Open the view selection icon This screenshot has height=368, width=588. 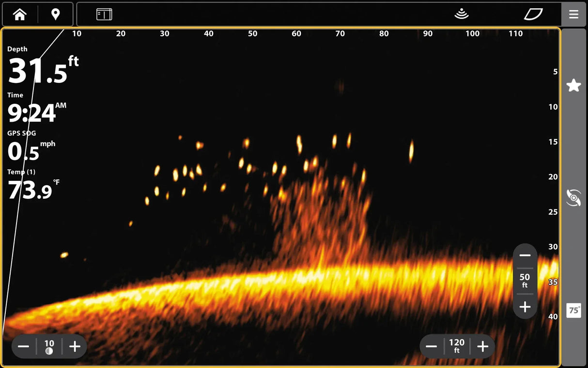tap(103, 14)
